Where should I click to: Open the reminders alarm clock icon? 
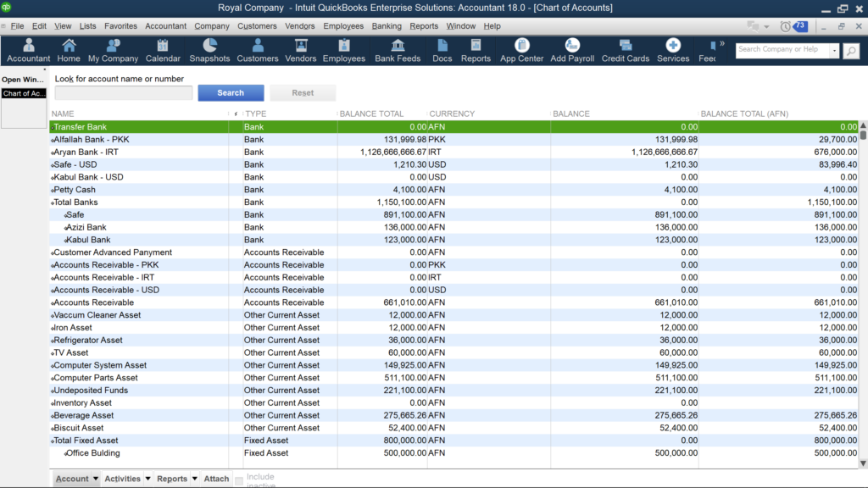pyautogui.click(x=785, y=26)
